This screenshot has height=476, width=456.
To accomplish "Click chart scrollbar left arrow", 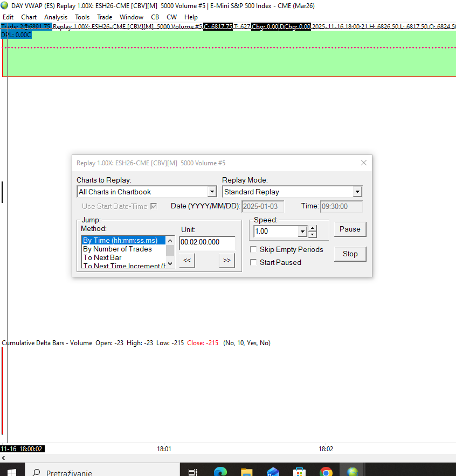I will [x=3, y=458].
